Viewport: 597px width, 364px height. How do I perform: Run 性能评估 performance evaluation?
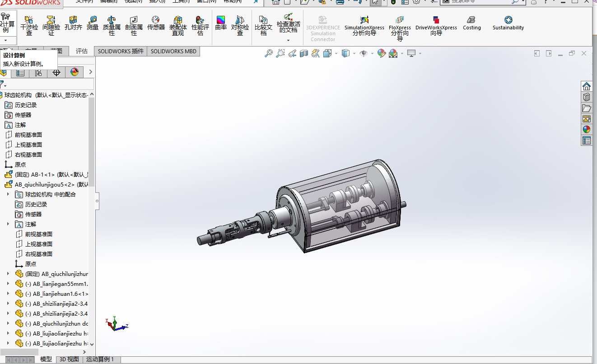(x=200, y=25)
